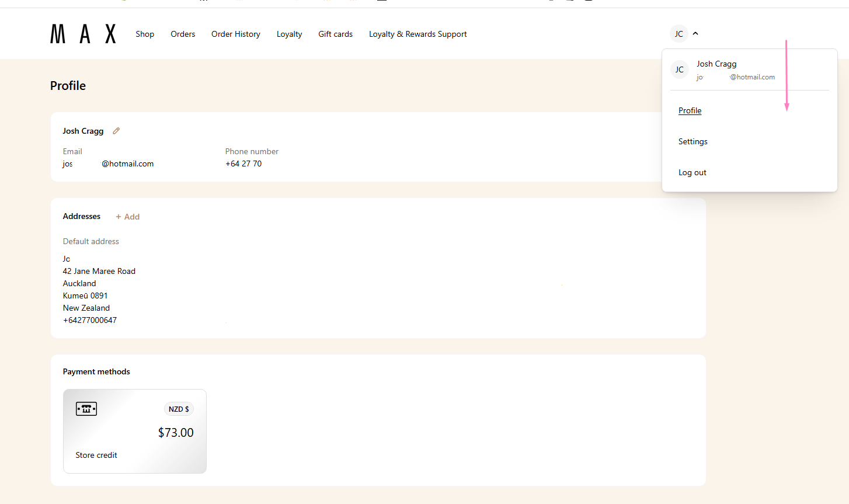Click the Store credit label

pos(96,455)
